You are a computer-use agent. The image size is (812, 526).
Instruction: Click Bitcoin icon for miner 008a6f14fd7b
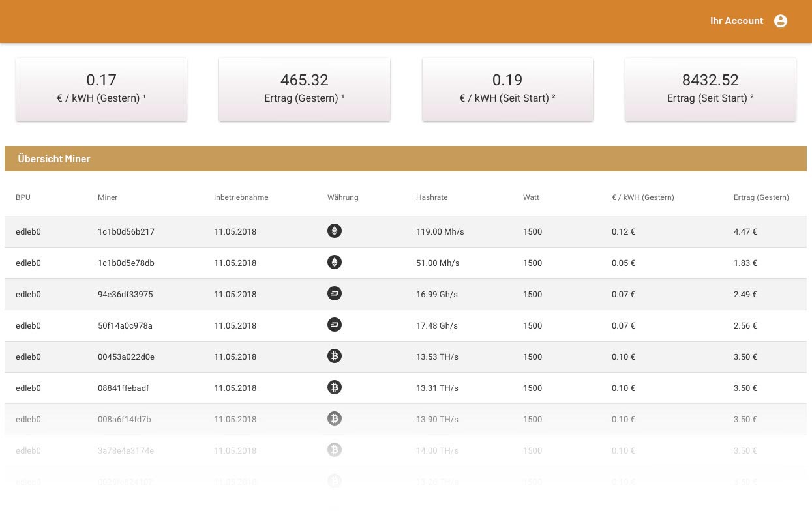[x=335, y=419]
